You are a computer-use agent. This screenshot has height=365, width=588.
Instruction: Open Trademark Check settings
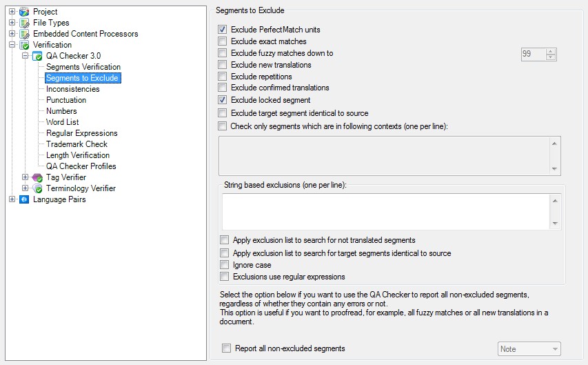(x=77, y=144)
